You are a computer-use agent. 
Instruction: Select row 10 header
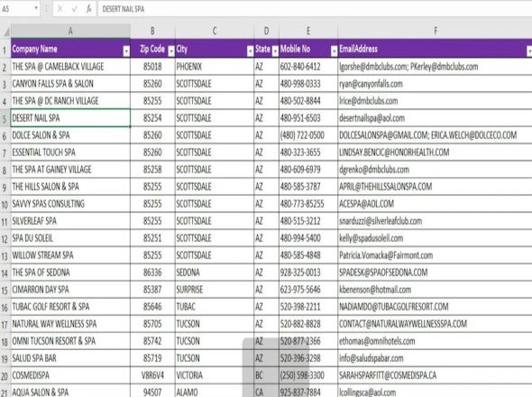[5, 204]
